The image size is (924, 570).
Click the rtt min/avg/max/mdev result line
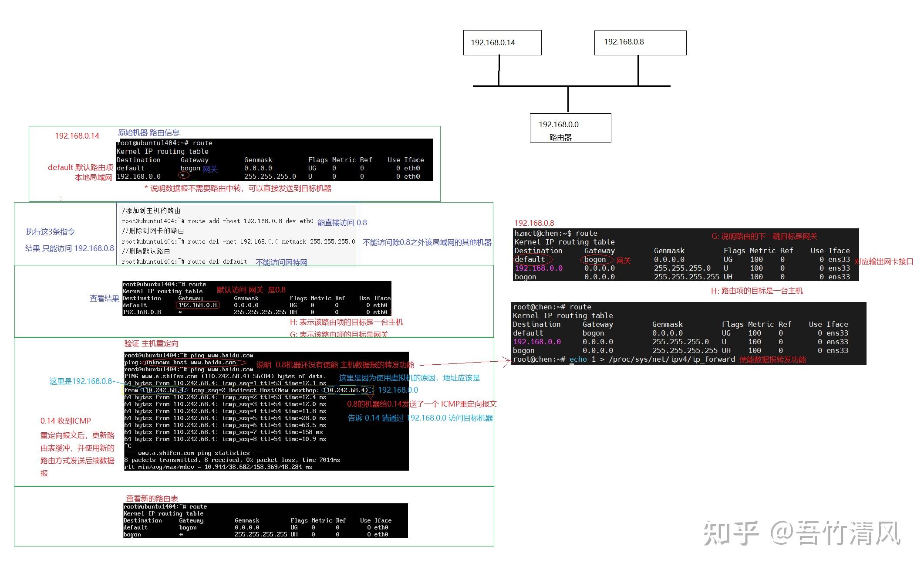[219, 467]
